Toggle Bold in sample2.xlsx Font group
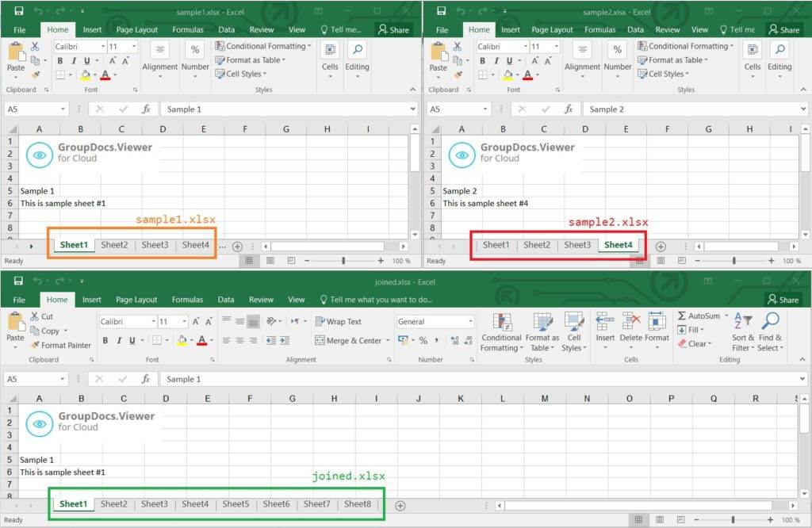 [483, 61]
